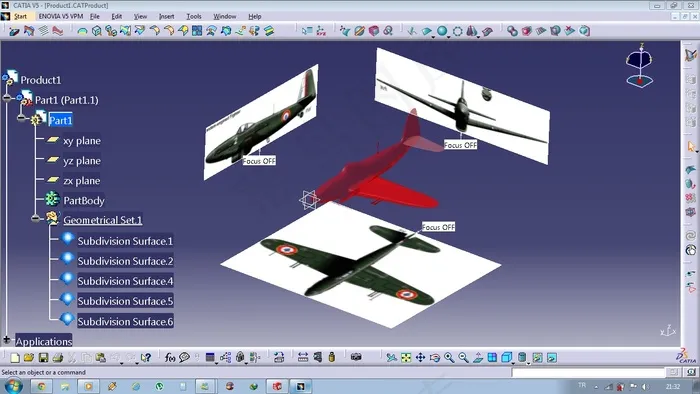Click the Fit All In icon

point(406,357)
